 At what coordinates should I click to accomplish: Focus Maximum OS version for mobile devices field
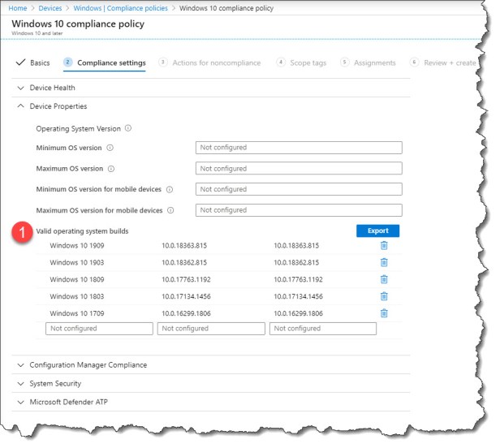pyautogui.click(x=299, y=210)
